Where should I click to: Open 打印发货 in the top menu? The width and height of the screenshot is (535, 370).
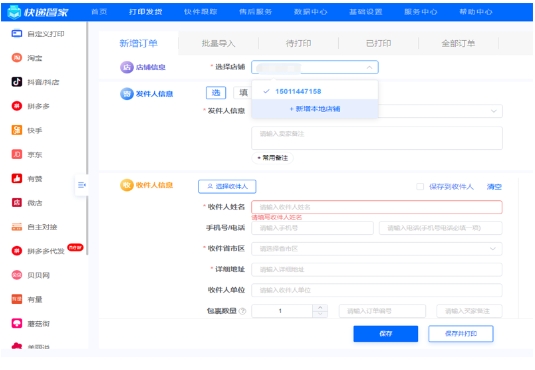tap(145, 12)
